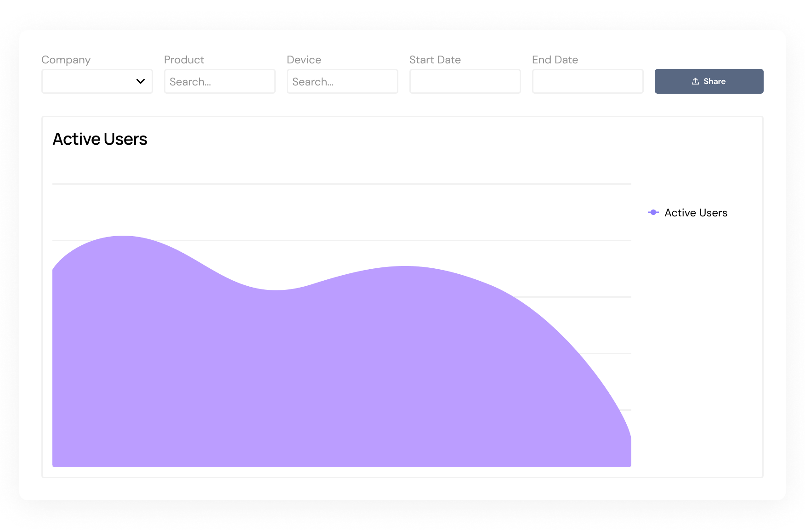Click the Start Date label
This screenshot has height=532, width=805.
click(x=435, y=60)
